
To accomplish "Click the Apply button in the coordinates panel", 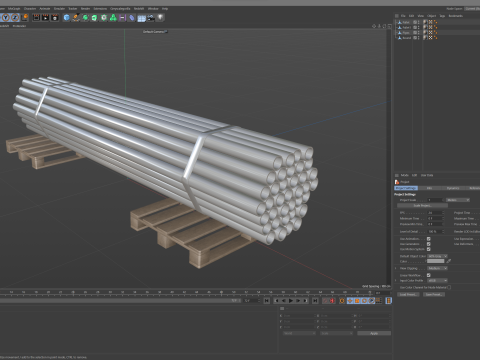I will tap(374, 333).
